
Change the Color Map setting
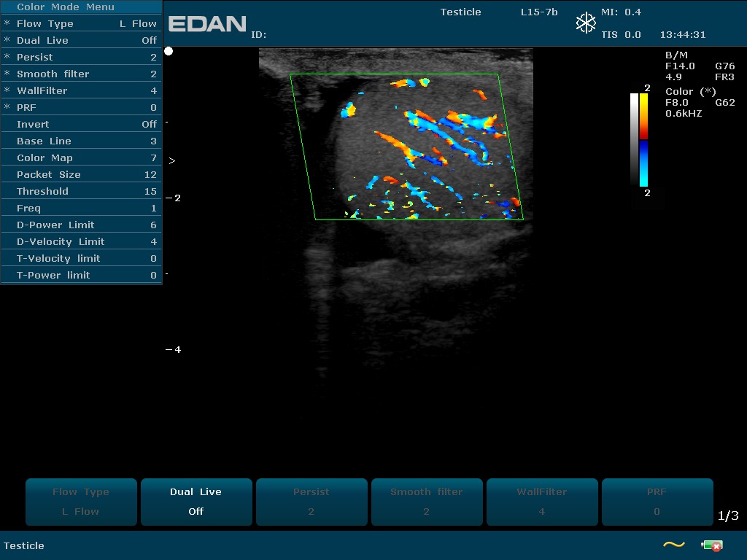pos(81,157)
